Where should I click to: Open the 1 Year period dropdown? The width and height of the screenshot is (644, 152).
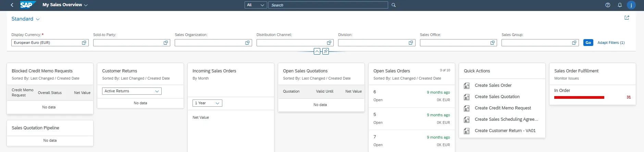click(207, 103)
